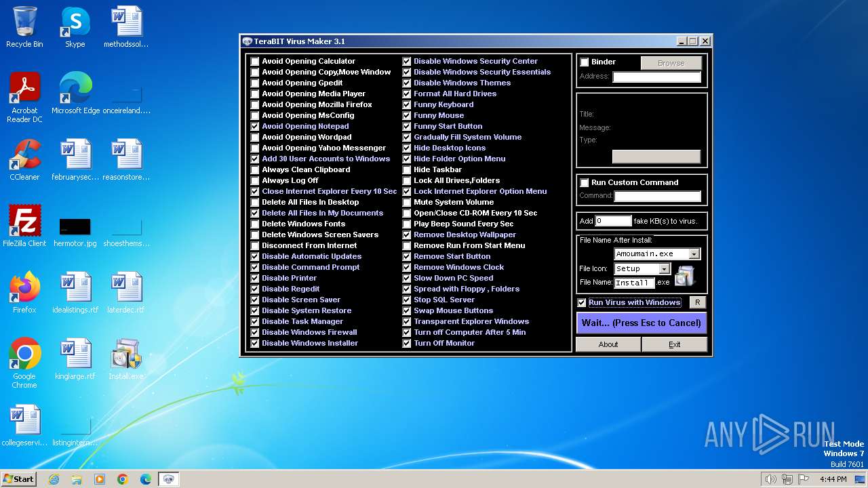The width and height of the screenshot is (868, 488).
Task: Untick the Format All Hard Drives checkbox
Action: coord(407,94)
